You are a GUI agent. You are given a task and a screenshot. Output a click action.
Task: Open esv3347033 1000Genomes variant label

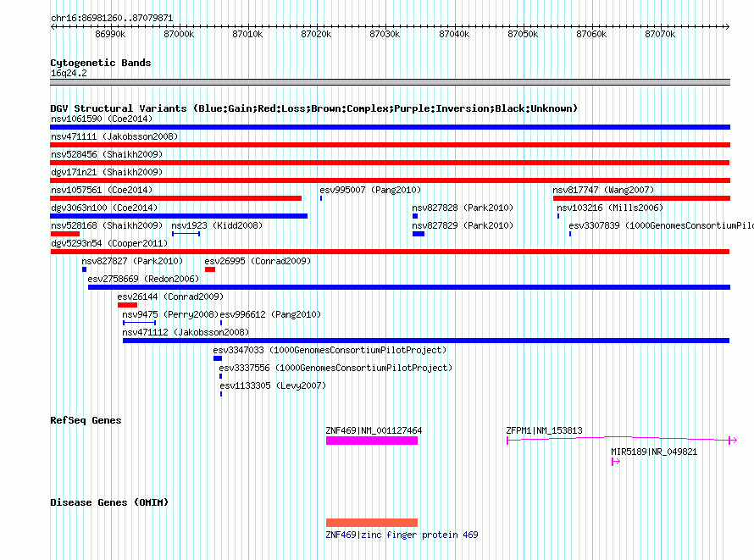[x=330, y=350]
